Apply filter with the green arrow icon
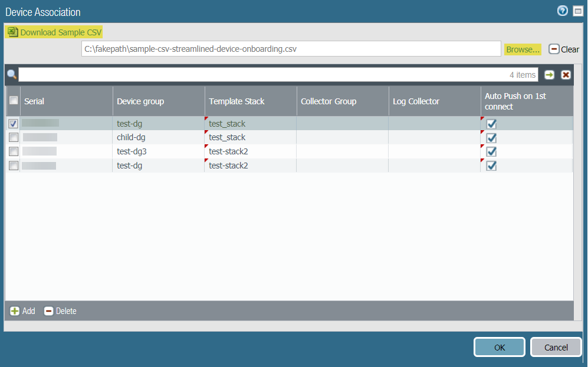Viewport: 588px width, 367px height. (550, 75)
